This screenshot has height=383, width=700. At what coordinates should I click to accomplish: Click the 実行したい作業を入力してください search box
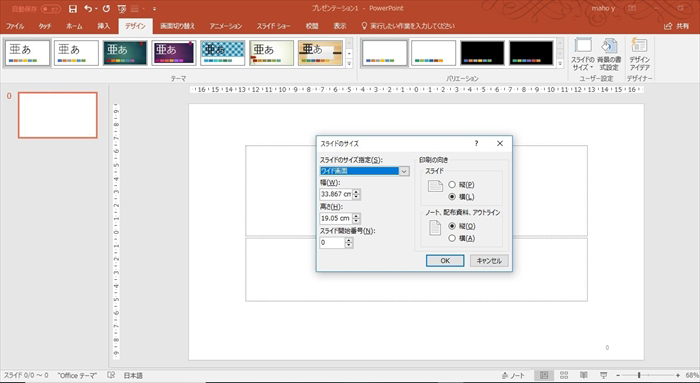(408, 26)
